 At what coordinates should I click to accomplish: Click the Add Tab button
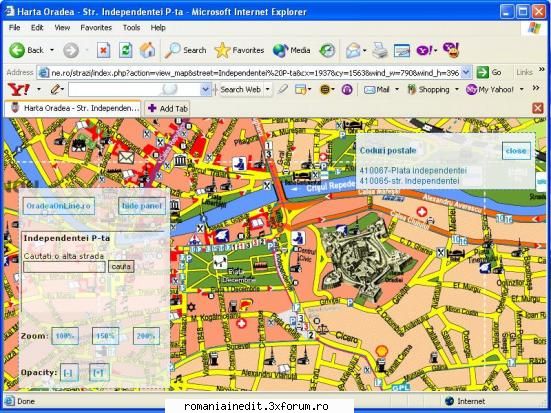click(168, 109)
